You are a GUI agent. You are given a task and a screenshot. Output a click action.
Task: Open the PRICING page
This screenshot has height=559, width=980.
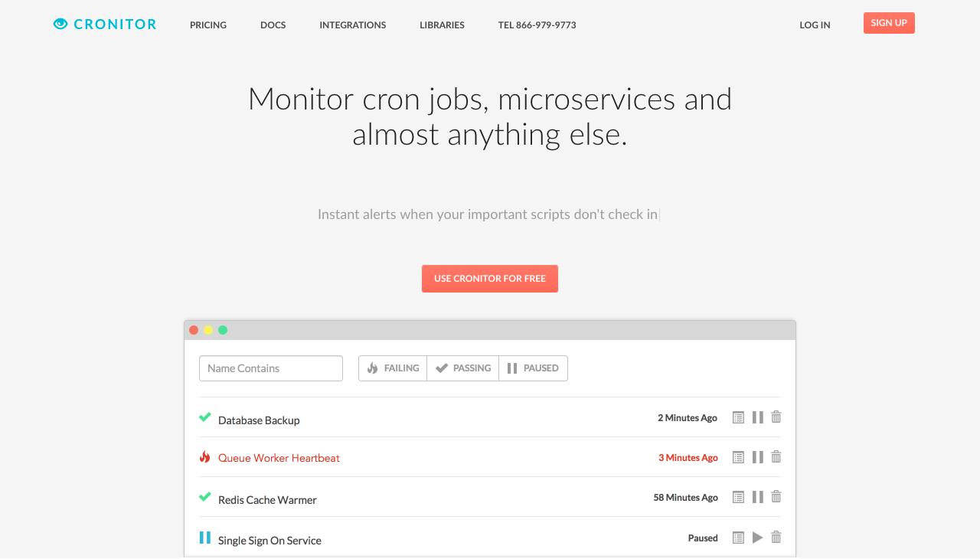(208, 25)
